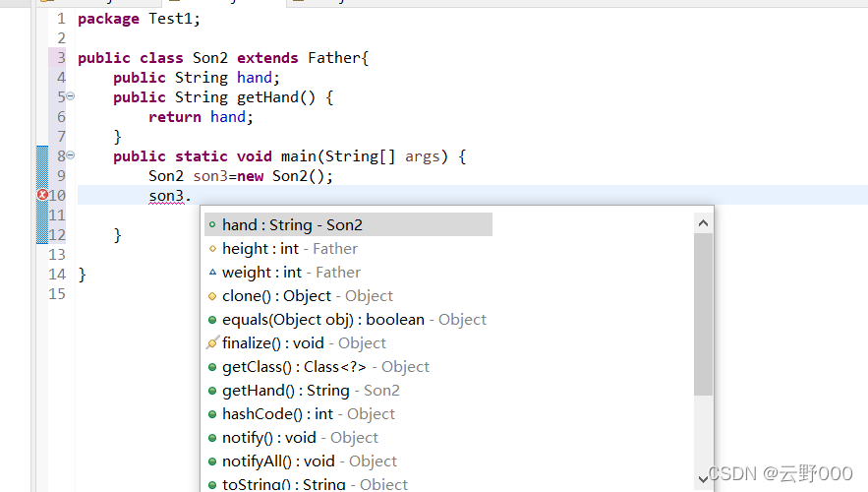The height and width of the screenshot is (492, 868).
Task: Click the green method icon beside notify()
Action: point(212,438)
